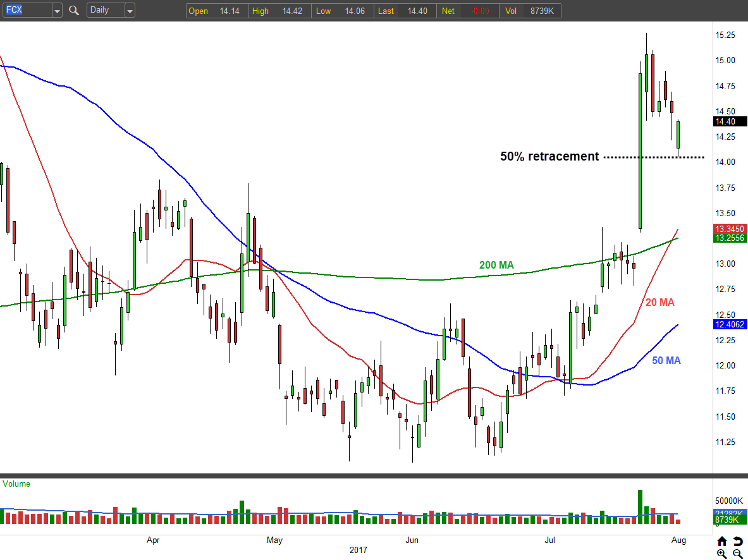Viewport: 748px width, 560px height.
Task: Click the Jun date axis label
Action: pyautogui.click(x=412, y=540)
